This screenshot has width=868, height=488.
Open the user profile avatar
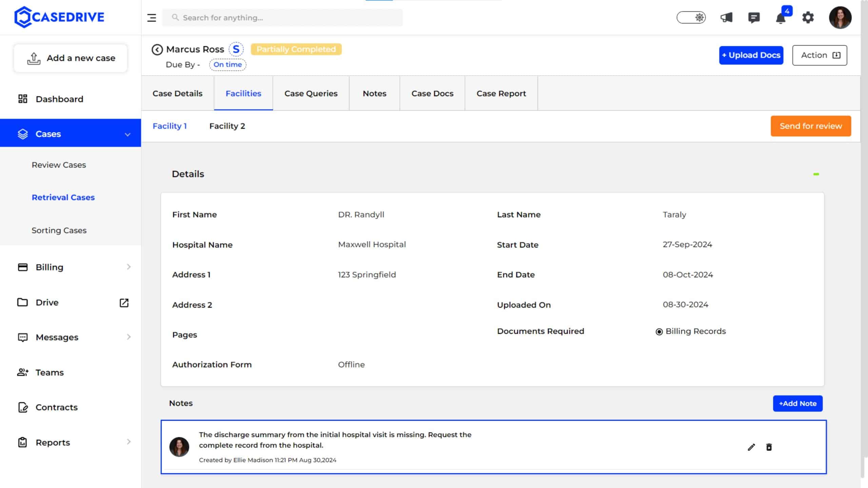point(840,18)
